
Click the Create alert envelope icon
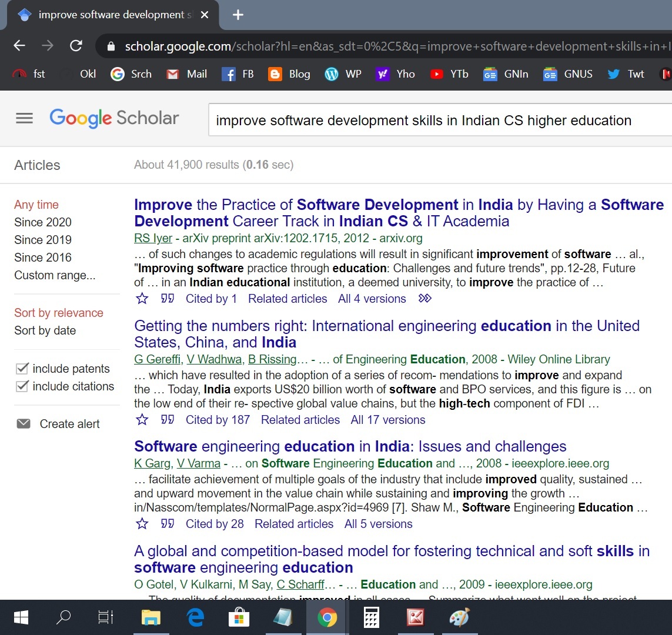tap(24, 424)
